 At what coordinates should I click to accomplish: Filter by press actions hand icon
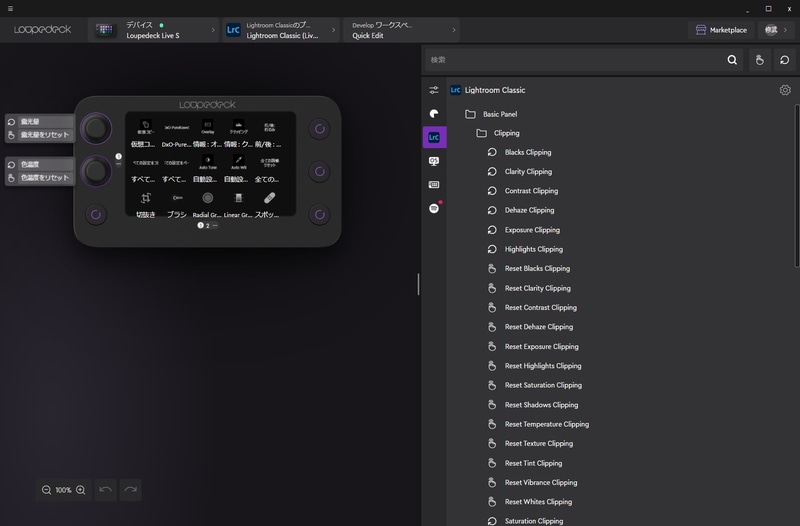coord(759,60)
